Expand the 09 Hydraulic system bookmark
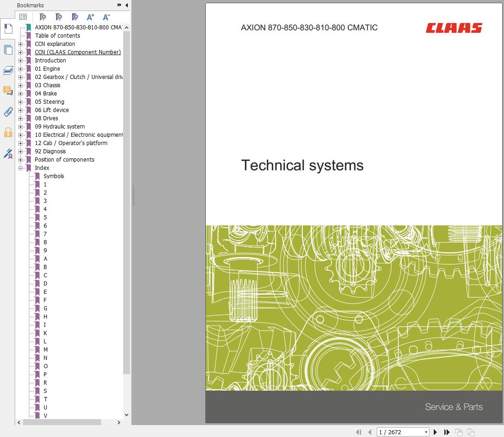 [20, 127]
